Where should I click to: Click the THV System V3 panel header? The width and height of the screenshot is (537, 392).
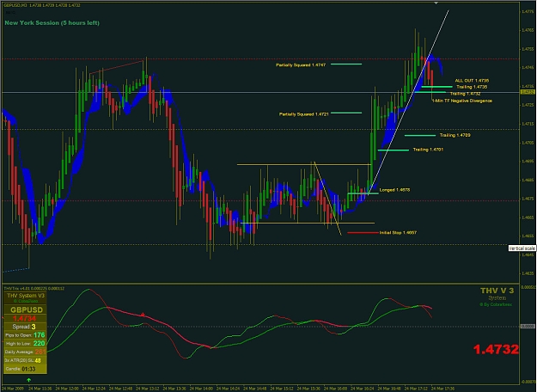[x=26, y=296]
